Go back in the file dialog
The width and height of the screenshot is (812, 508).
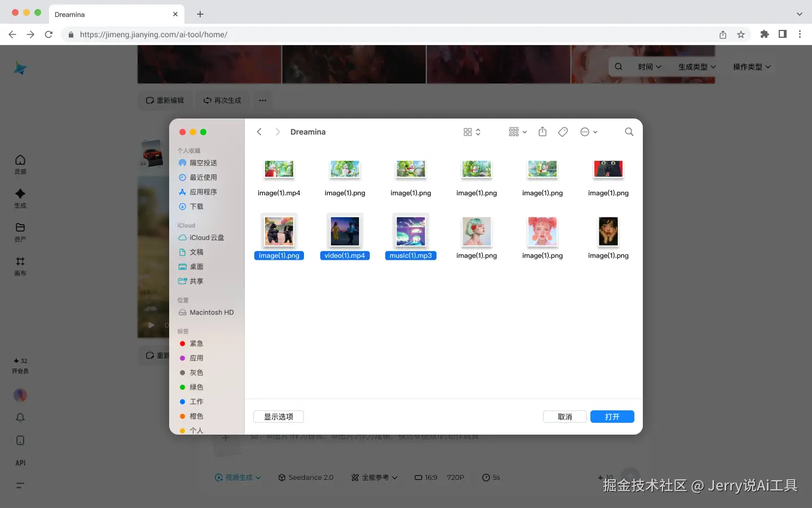(x=259, y=132)
